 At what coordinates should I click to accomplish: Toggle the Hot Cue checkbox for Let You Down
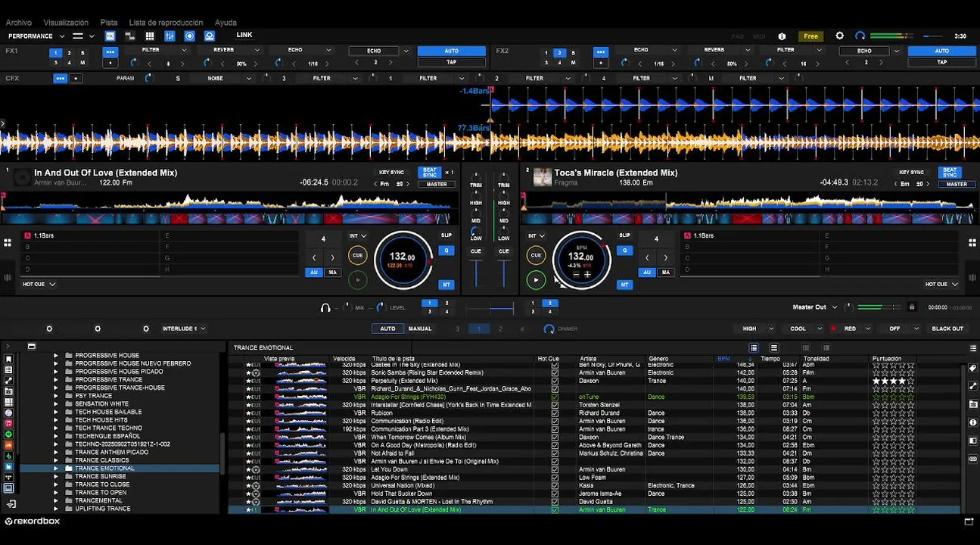click(x=555, y=469)
